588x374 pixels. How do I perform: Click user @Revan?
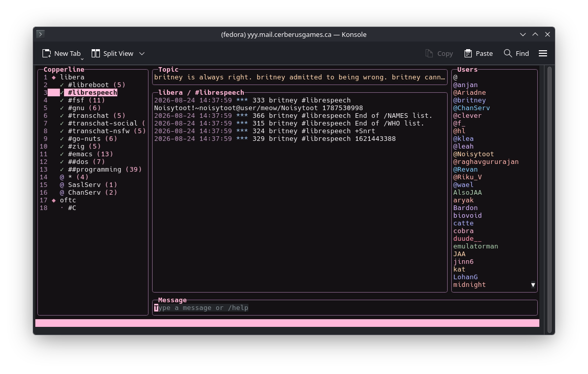[x=466, y=170]
